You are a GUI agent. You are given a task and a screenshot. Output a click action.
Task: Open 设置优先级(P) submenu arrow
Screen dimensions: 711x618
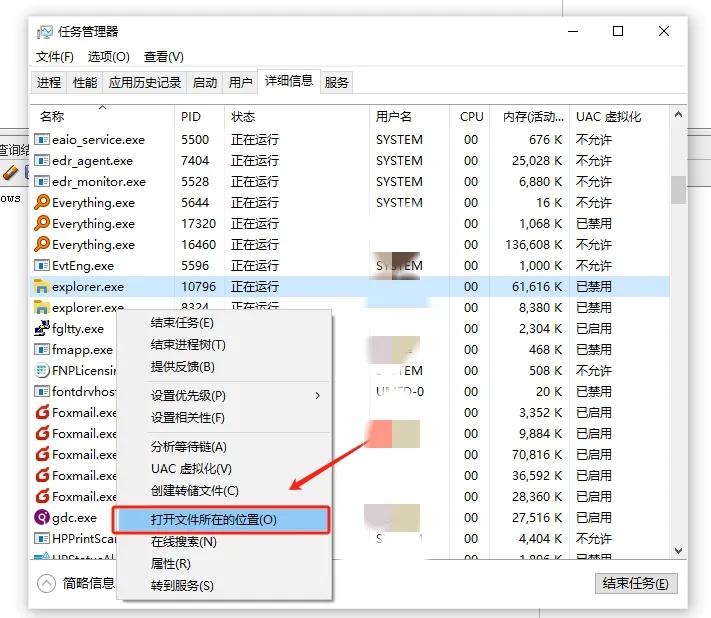317,395
